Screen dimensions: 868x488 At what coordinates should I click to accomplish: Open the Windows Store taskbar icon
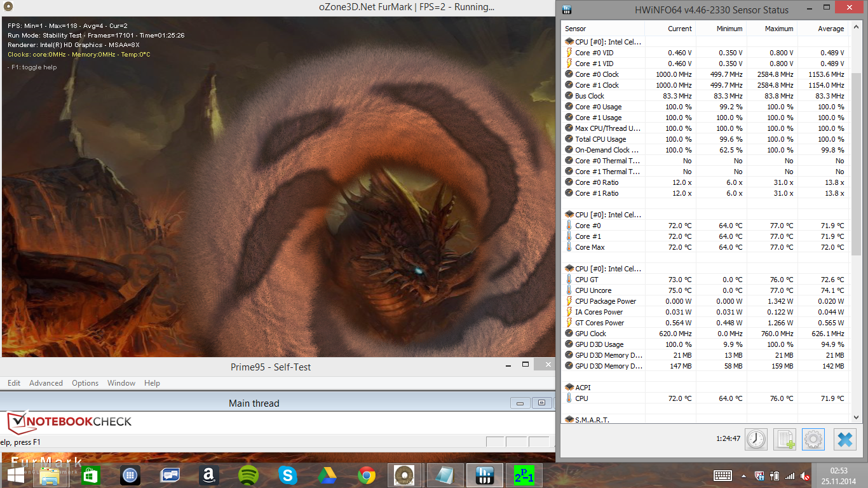(x=90, y=475)
